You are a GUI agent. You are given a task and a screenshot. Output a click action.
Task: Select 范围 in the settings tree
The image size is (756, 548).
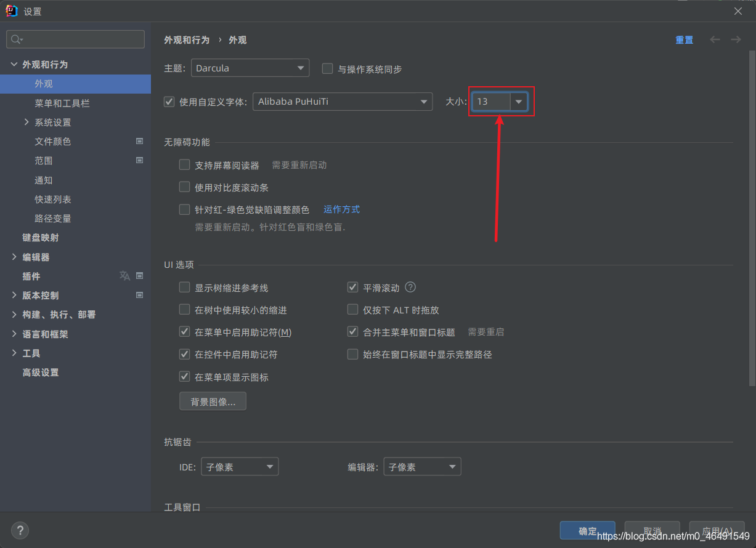point(75,160)
